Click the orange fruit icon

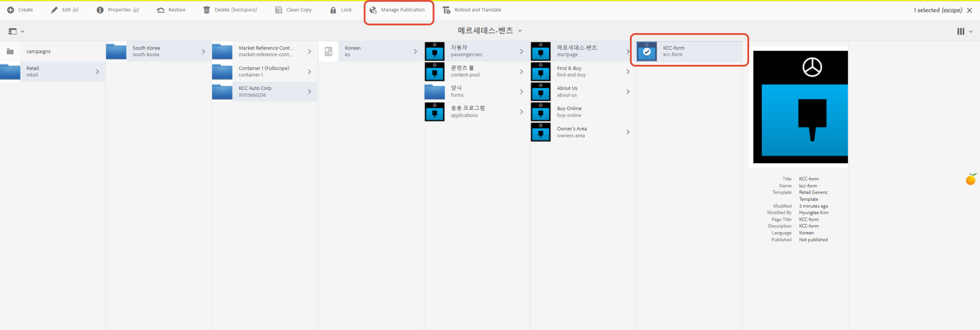click(971, 179)
